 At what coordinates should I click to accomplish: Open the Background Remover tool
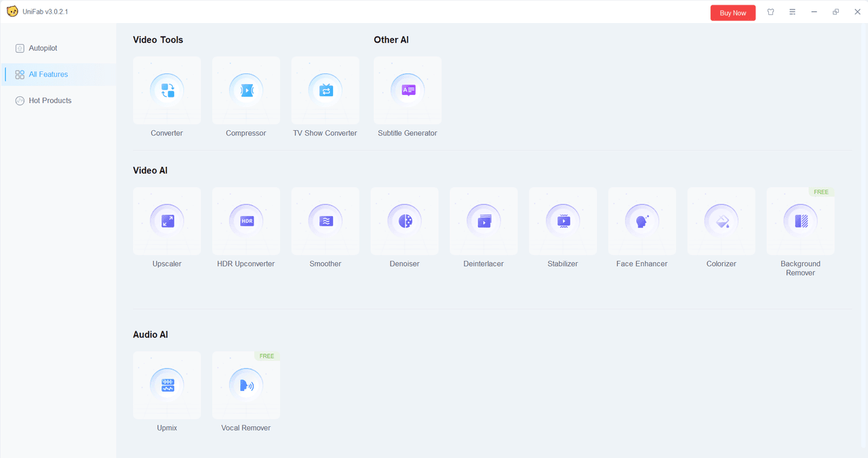(x=801, y=221)
